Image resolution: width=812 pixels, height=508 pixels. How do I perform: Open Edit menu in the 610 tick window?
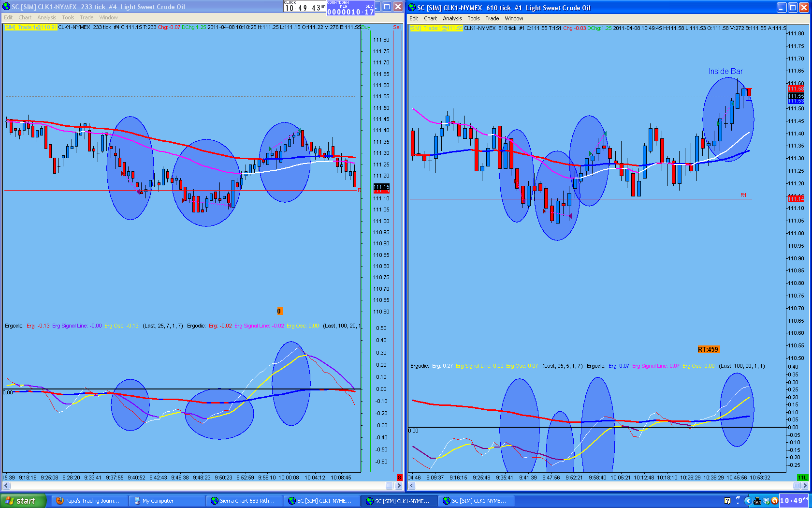pos(414,18)
